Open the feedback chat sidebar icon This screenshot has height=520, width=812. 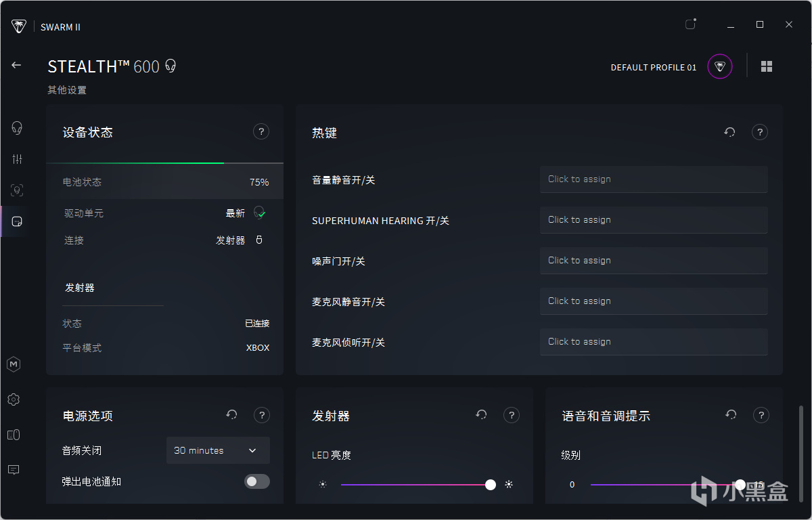click(x=14, y=469)
